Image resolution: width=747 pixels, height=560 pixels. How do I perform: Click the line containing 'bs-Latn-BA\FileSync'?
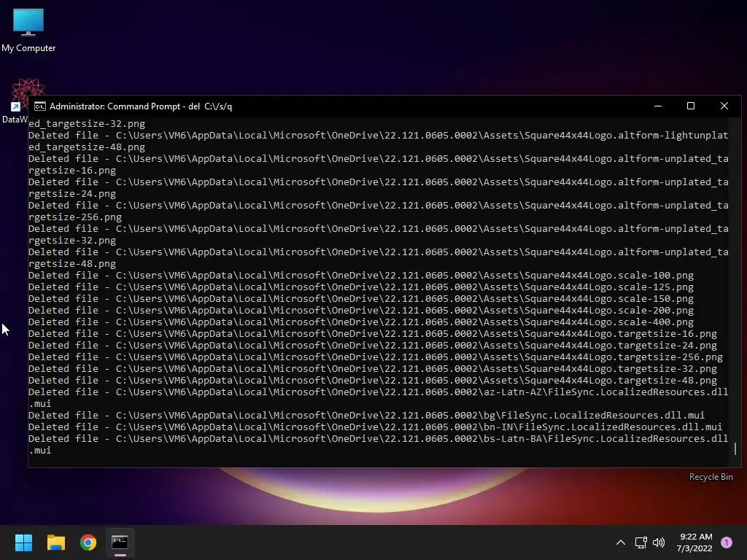click(379, 438)
